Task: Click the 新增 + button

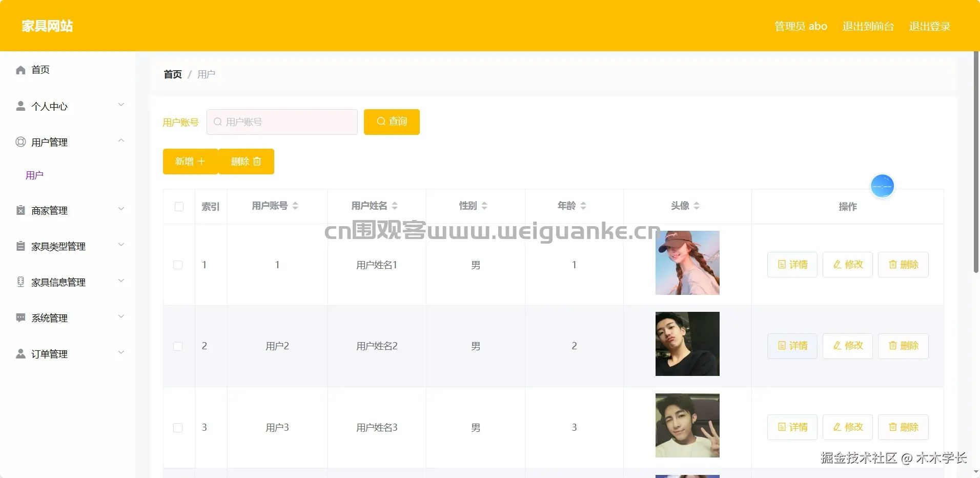Action: 190,162
